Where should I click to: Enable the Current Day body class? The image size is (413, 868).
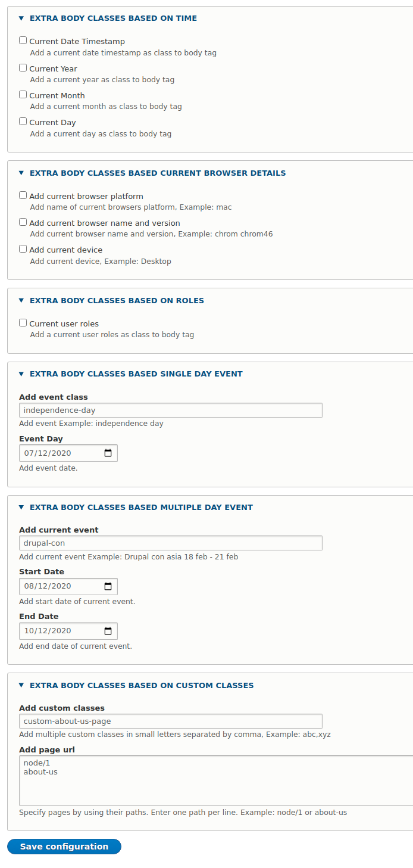[23, 121]
